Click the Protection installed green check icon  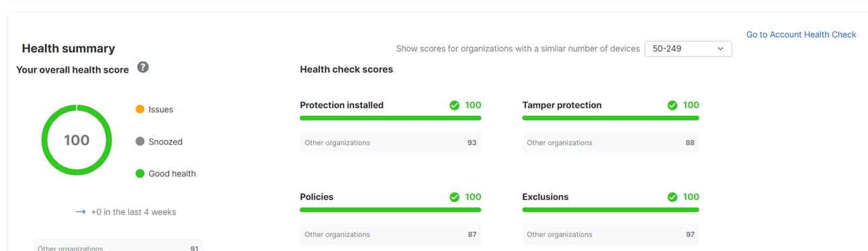click(454, 105)
